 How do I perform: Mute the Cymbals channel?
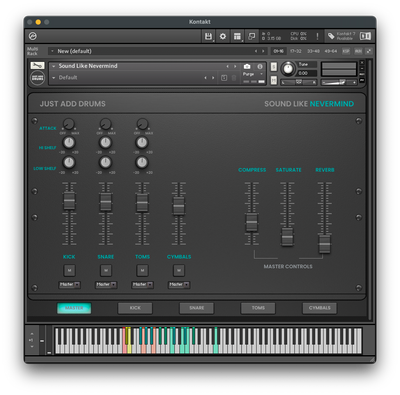179,270
